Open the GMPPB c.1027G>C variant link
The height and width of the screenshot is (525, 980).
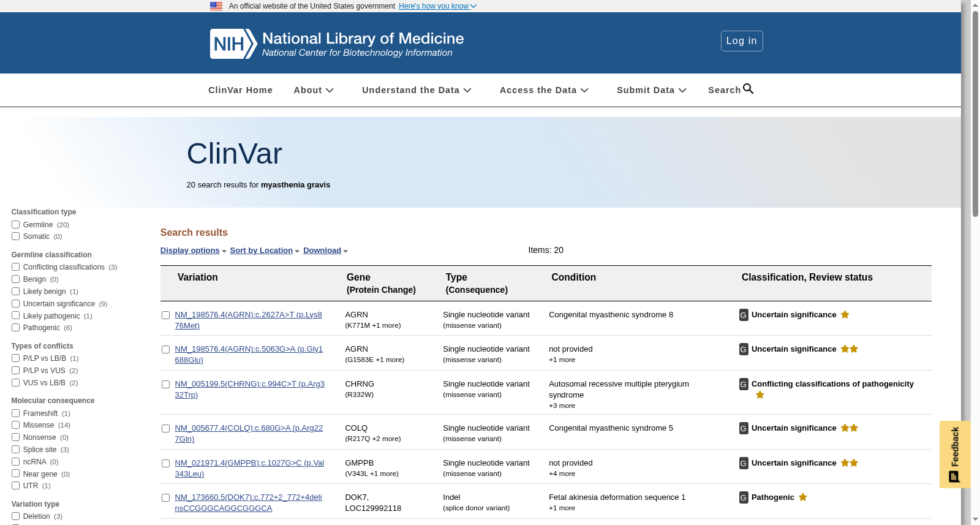pos(249,469)
